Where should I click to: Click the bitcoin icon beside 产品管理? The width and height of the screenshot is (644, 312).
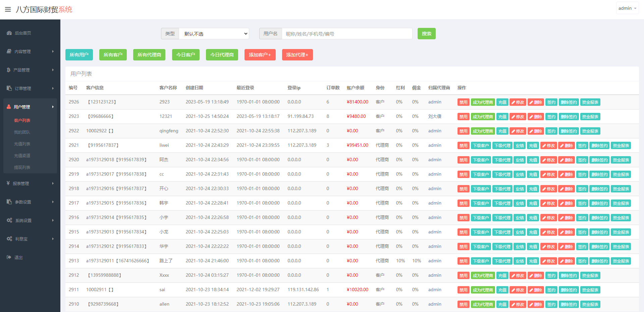click(x=8, y=70)
